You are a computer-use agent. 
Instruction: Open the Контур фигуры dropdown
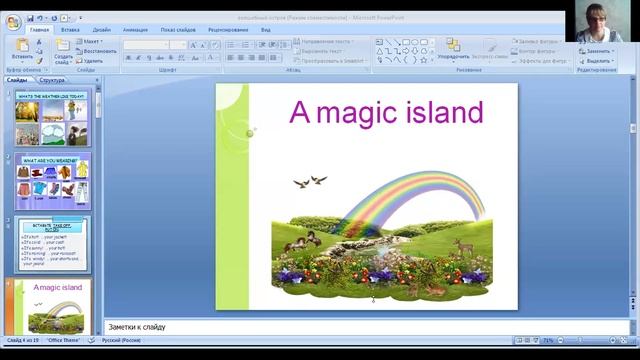coord(535,51)
